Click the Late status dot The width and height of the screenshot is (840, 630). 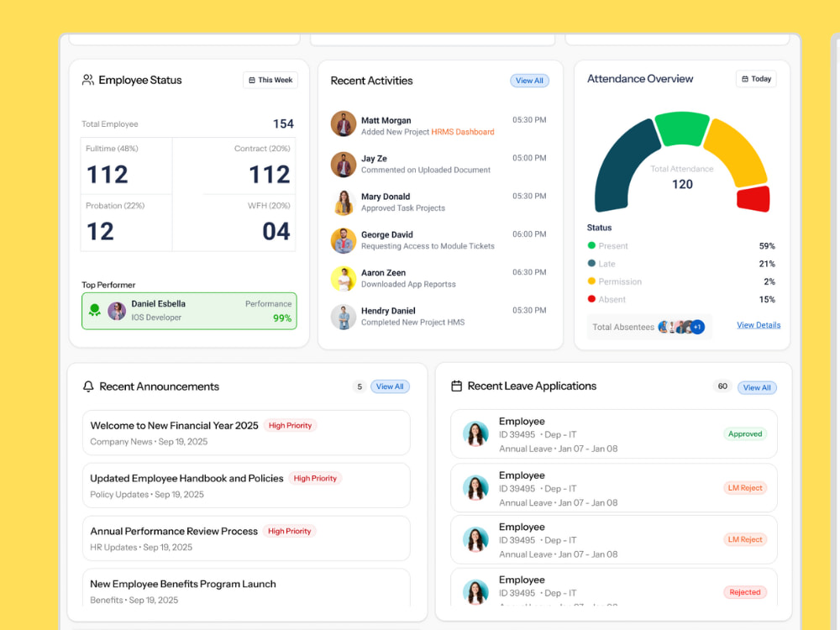point(591,263)
